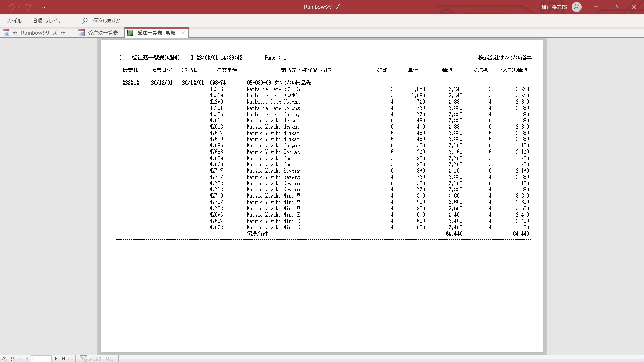Click the 何をしますか search box
644x362 pixels.
pyautogui.click(x=107, y=21)
